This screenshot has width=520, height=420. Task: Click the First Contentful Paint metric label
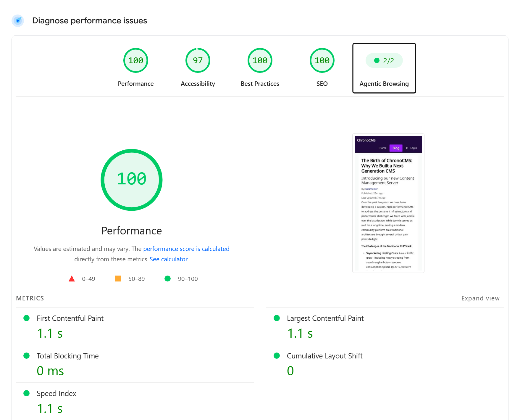[70, 318]
